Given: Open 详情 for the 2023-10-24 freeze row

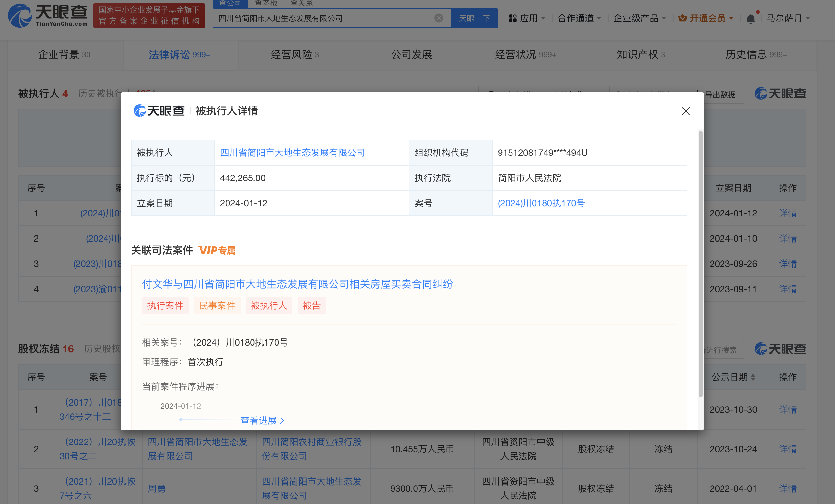Looking at the screenshot, I should 788,449.
